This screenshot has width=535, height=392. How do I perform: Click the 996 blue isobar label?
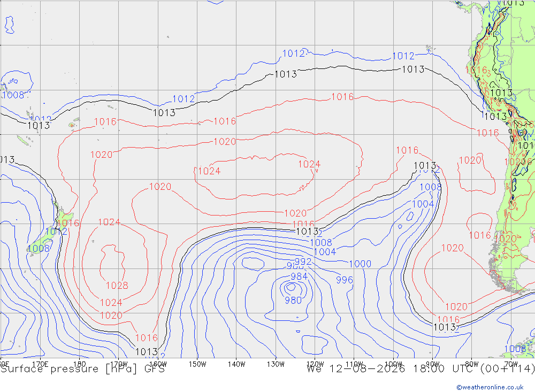click(x=344, y=280)
